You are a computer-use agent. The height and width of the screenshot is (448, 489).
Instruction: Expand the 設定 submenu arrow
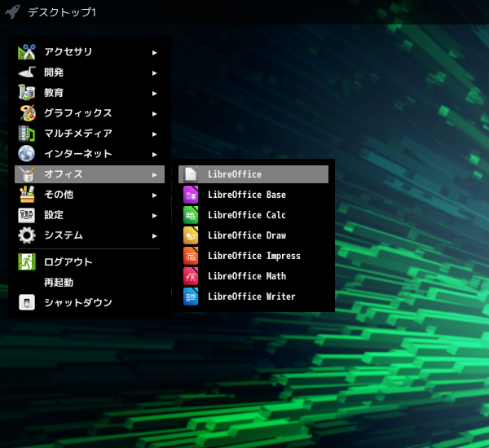coord(154,215)
